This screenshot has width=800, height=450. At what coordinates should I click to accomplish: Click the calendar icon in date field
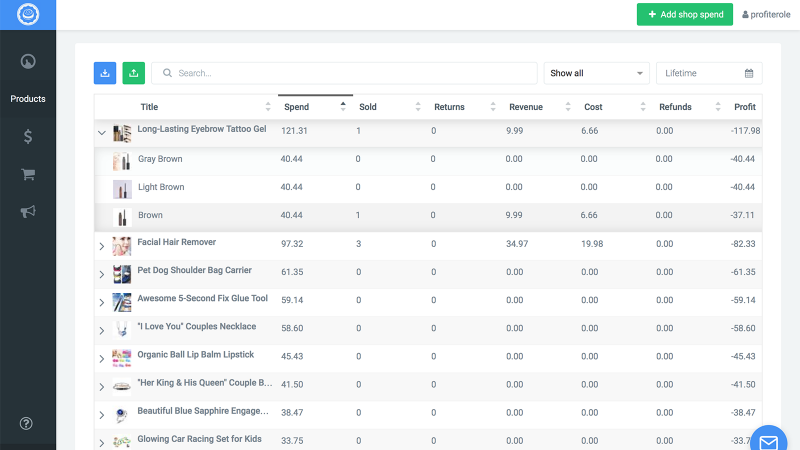pos(748,73)
